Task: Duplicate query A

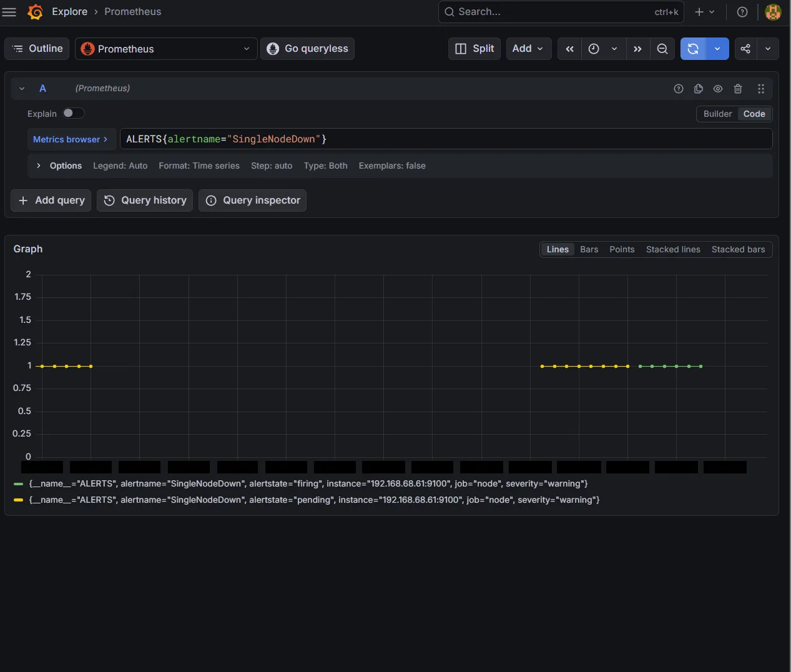Action: click(699, 89)
